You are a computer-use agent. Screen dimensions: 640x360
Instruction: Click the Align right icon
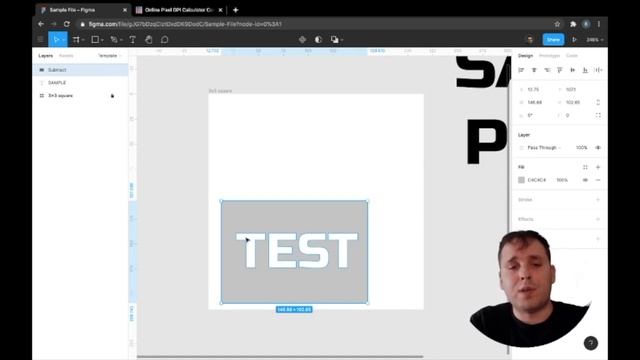pyautogui.click(x=547, y=70)
